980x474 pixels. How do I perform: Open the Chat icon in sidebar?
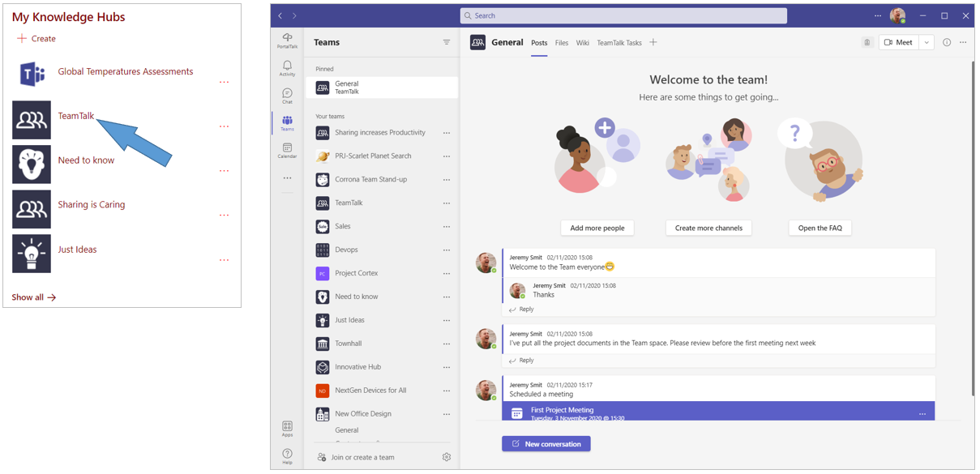[x=287, y=96]
